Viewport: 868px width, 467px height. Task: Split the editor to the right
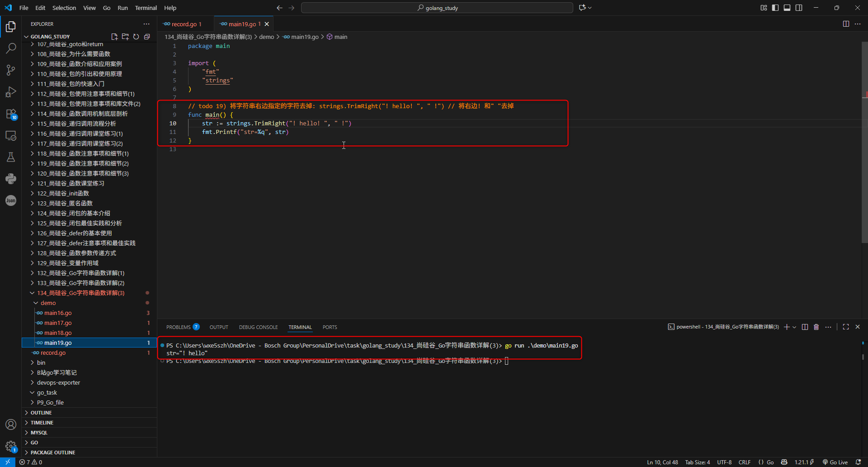click(x=846, y=24)
